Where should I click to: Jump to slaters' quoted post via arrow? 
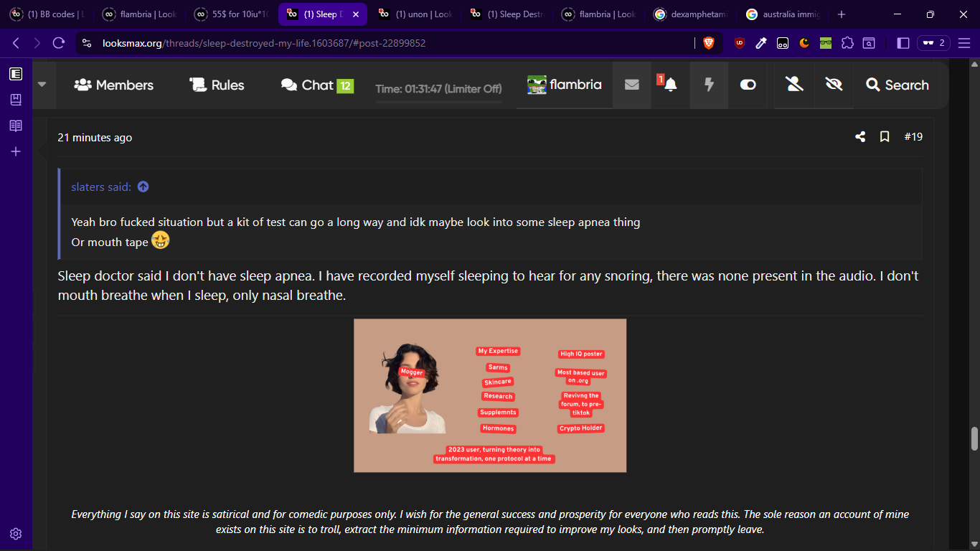pyautogui.click(x=143, y=187)
